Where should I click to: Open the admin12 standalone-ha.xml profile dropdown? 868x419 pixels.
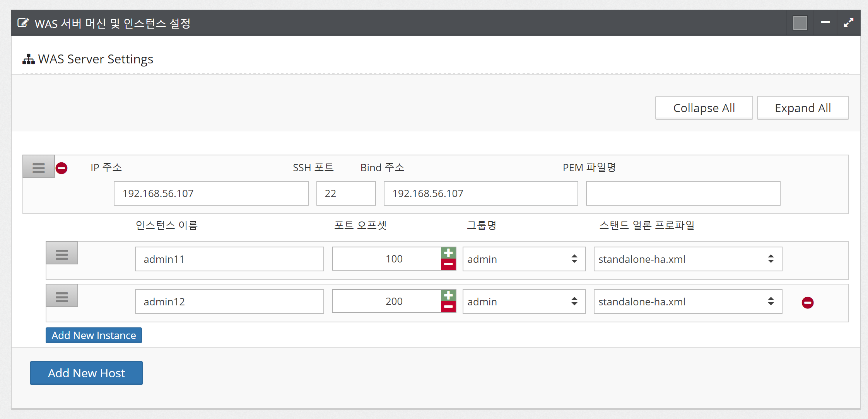pos(687,301)
